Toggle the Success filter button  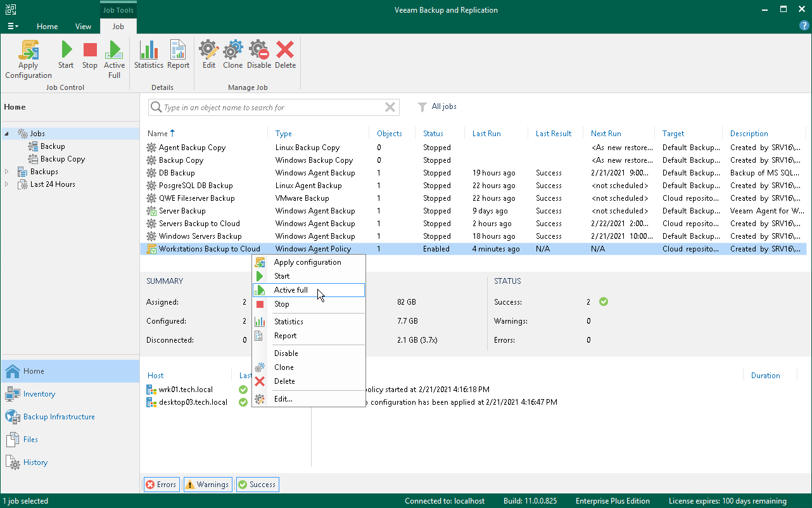pyautogui.click(x=257, y=485)
